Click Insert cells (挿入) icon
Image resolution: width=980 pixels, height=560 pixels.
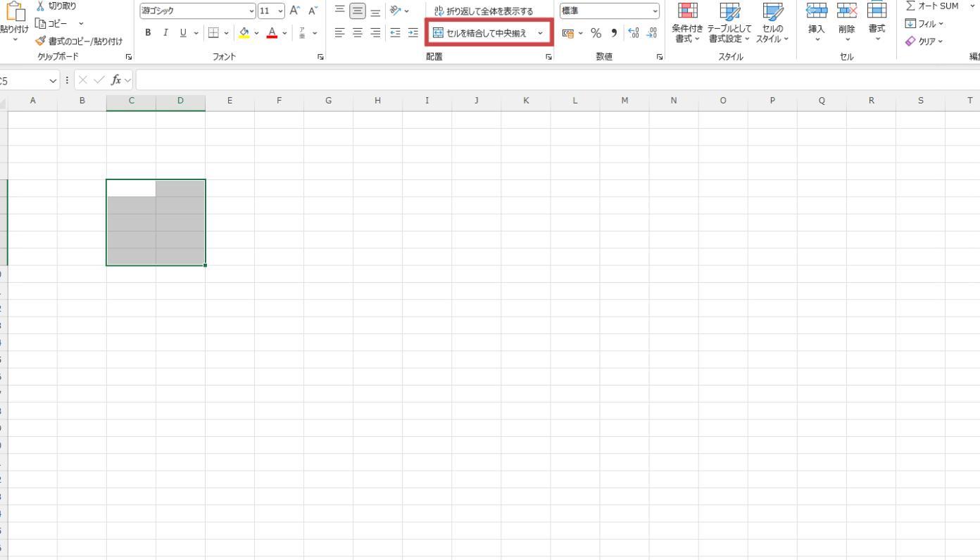817,10
